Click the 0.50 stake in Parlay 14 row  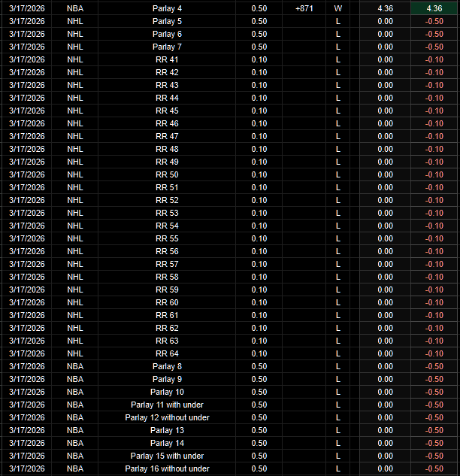(259, 443)
